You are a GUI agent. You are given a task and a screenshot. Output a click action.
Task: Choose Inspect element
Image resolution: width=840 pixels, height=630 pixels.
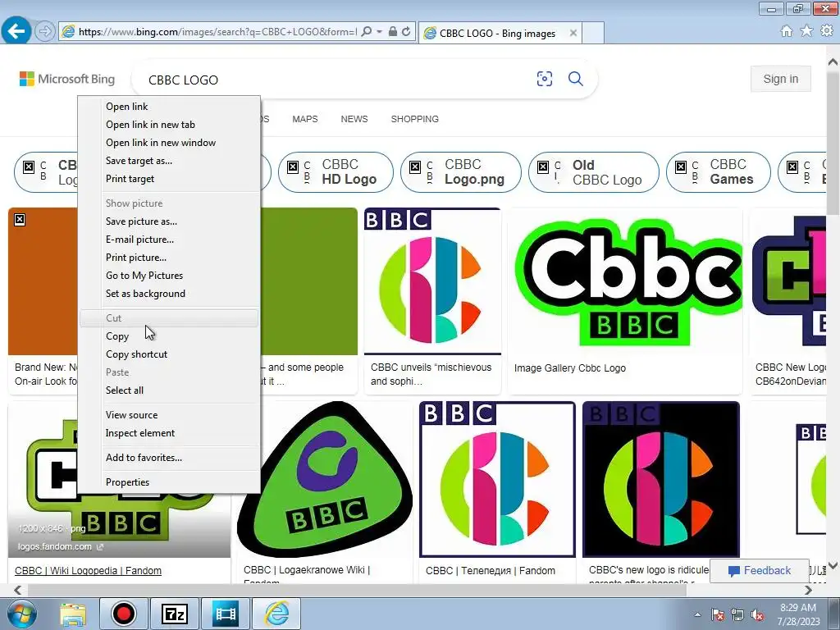click(x=169, y=433)
